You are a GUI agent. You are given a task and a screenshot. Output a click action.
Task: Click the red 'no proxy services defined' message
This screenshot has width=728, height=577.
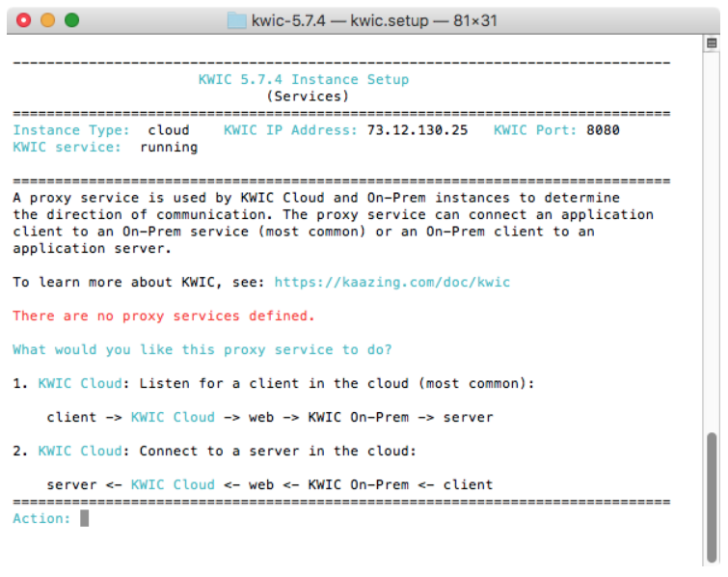click(163, 316)
